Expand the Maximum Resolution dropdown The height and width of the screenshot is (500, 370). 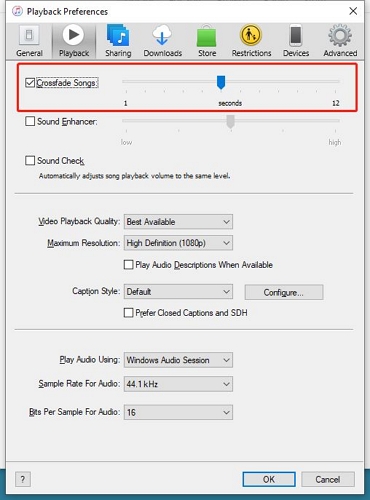(x=178, y=243)
